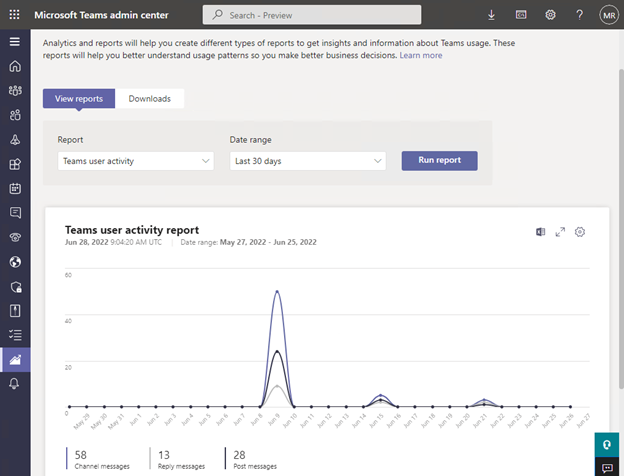This screenshot has width=624, height=476.
Task: Open the Learn more link
Action: click(x=421, y=55)
